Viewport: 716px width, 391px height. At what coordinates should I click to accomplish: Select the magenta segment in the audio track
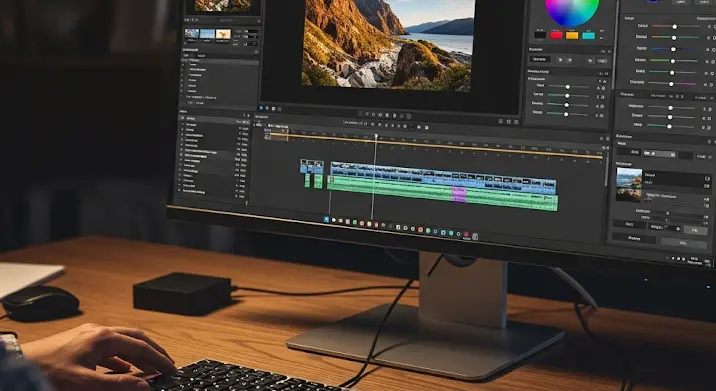(459, 194)
